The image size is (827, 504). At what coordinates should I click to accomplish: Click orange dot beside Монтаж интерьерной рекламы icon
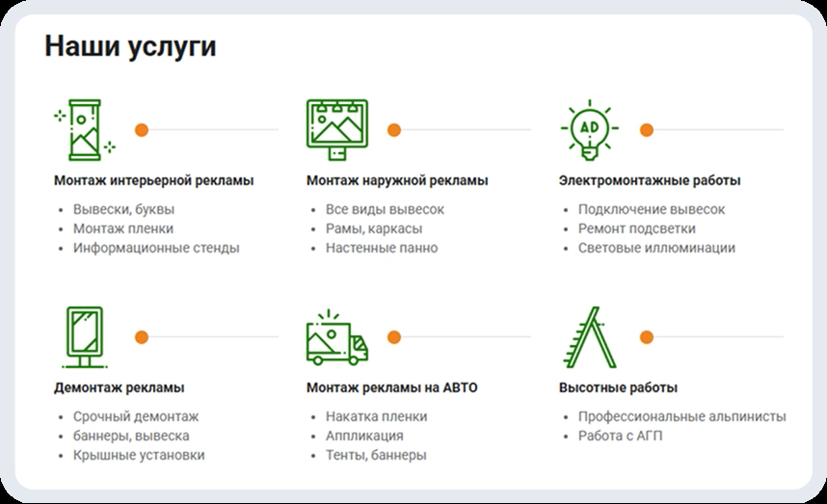click(x=142, y=130)
